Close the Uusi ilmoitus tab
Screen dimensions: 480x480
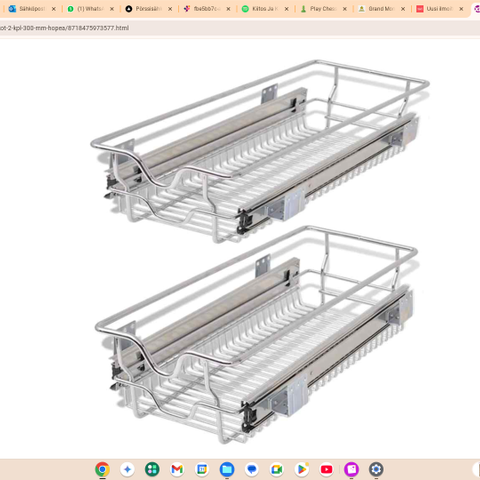pyautogui.click(x=461, y=9)
